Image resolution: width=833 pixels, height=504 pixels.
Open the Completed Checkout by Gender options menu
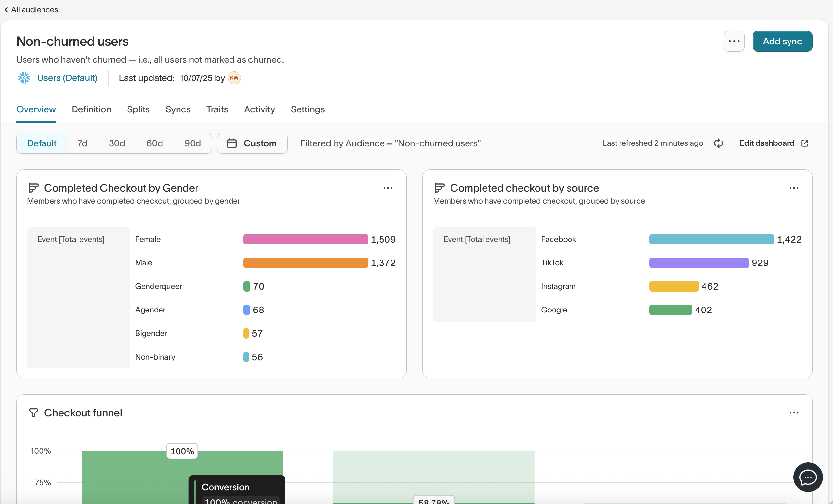click(x=388, y=188)
